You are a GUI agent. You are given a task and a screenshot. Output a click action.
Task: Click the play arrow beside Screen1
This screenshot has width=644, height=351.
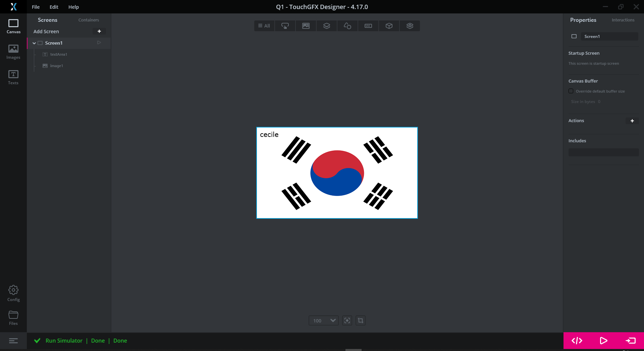99,43
